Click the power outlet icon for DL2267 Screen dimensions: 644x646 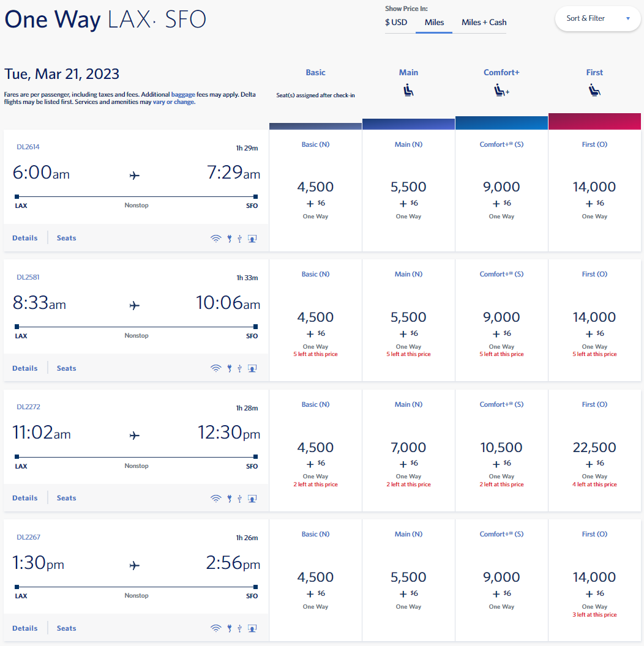click(230, 628)
